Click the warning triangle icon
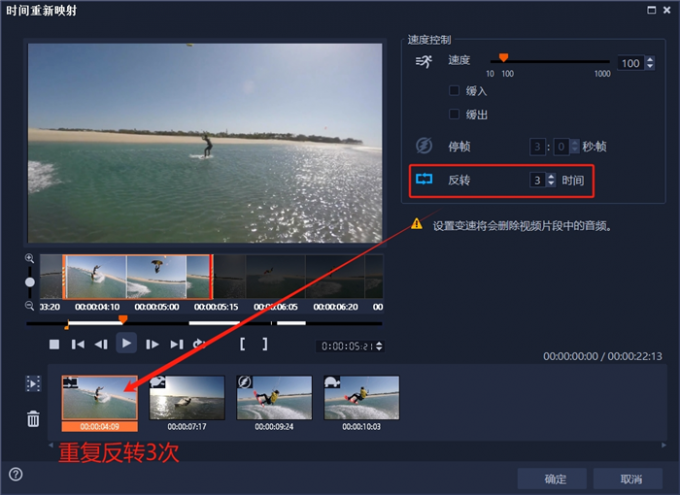680x495 pixels. [x=416, y=224]
